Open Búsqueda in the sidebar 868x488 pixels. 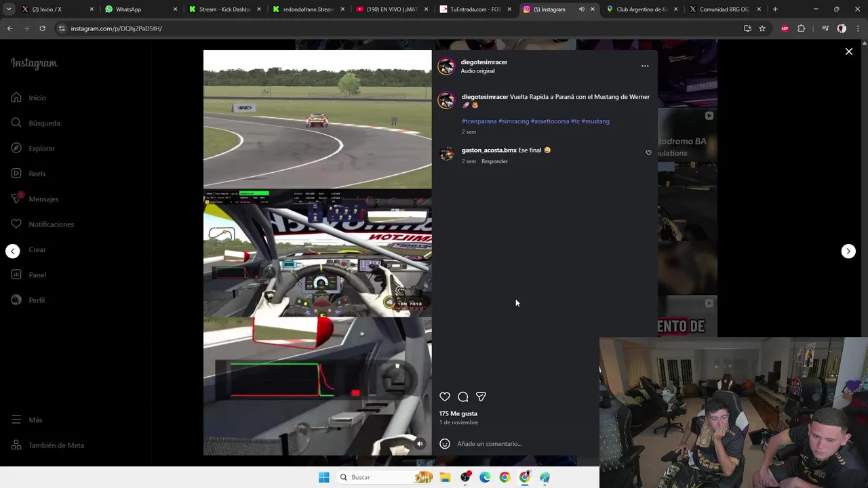(x=36, y=123)
